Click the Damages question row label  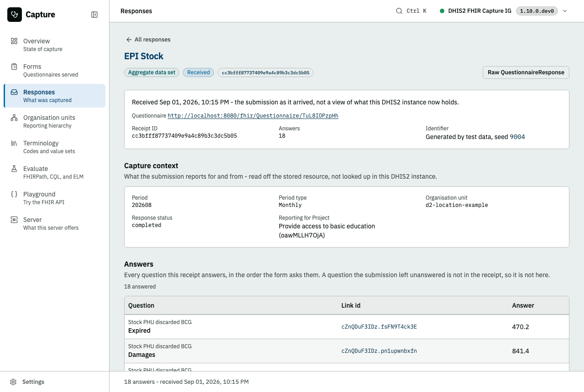[x=142, y=355]
